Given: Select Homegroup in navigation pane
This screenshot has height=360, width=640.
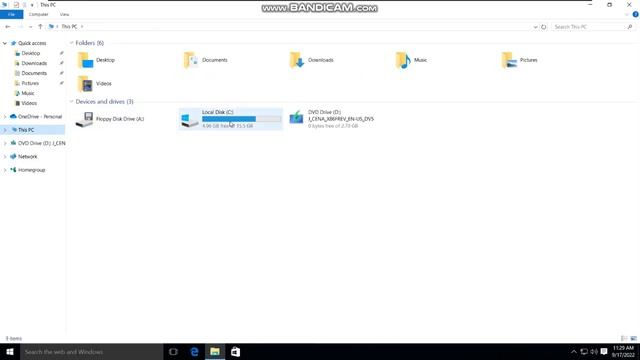Looking at the screenshot, I should (31, 170).
